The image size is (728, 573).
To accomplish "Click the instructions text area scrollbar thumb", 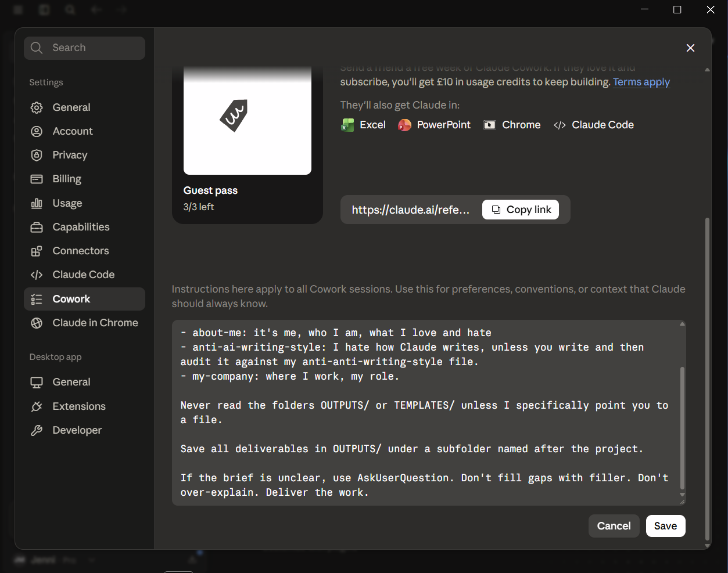I will coord(682,428).
